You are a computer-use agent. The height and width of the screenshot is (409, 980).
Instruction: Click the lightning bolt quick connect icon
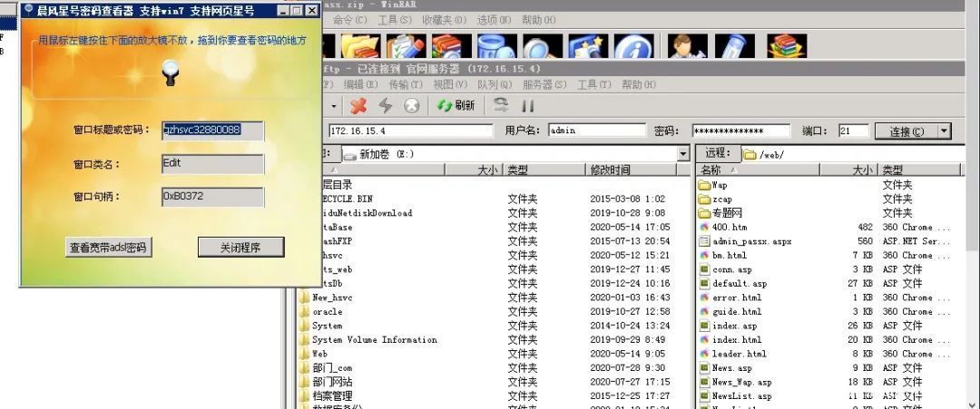point(385,105)
